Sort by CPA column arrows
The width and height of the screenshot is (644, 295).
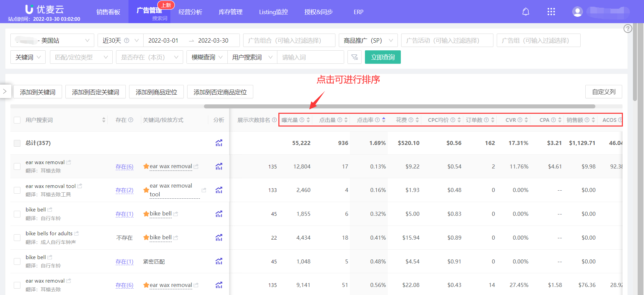pyautogui.click(x=560, y=120)
